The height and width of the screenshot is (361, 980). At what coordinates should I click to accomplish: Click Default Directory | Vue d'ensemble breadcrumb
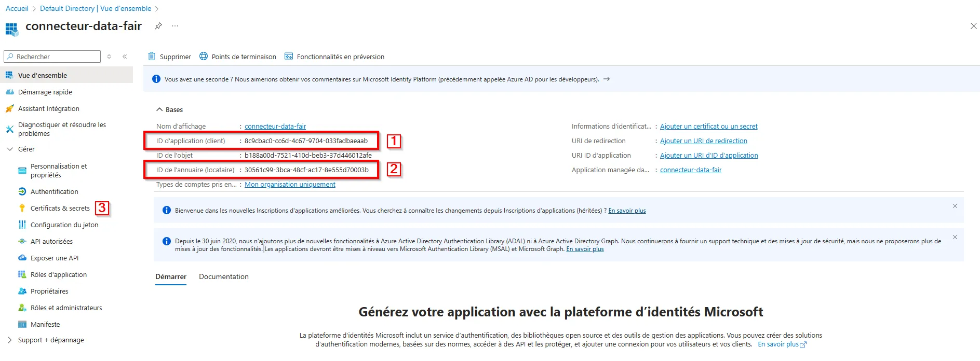click(96, 8)
